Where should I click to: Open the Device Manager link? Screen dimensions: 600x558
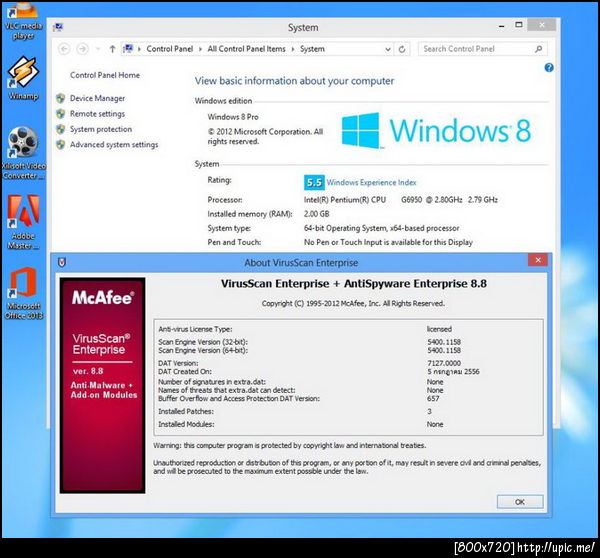pos(97,98)
